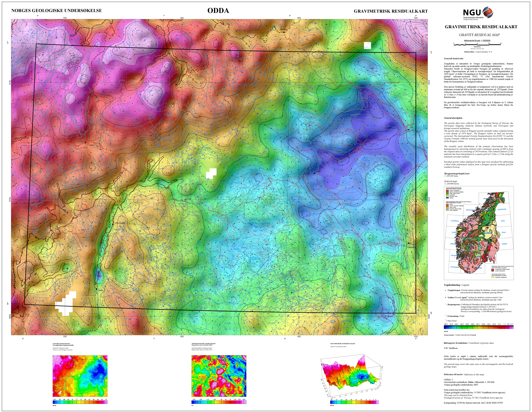Click the FLORØ sheet label in inset map
The height and width of the screenshot is (412, 532).
point(454,232)
